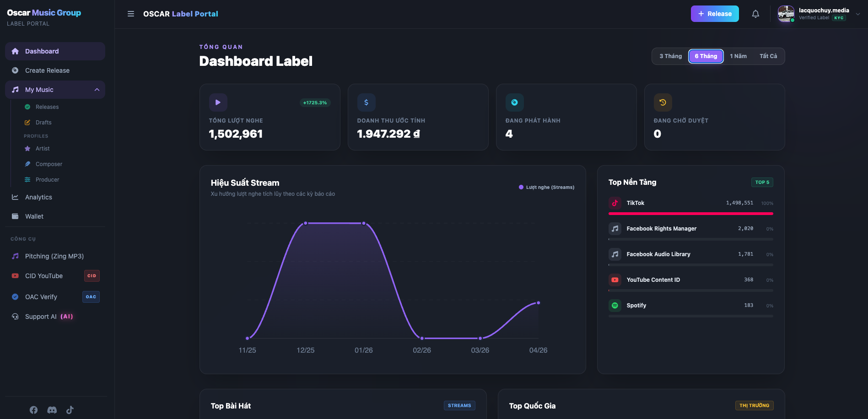Viewport: 868px width, 419px height.
Task: Collapse the My Music section chevron
Action: click(97, 90)
